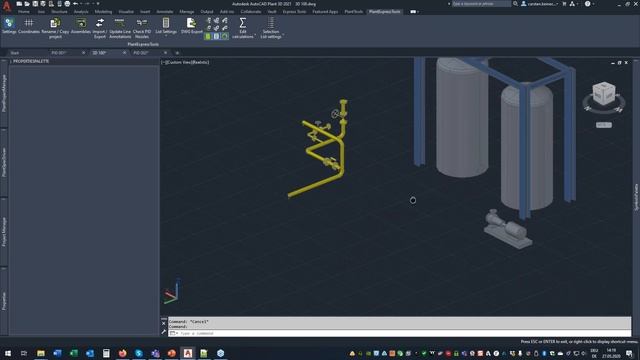Expand the List Settings dropdown arrow
This screenshot has width=640, height=360.
point(166,36)
